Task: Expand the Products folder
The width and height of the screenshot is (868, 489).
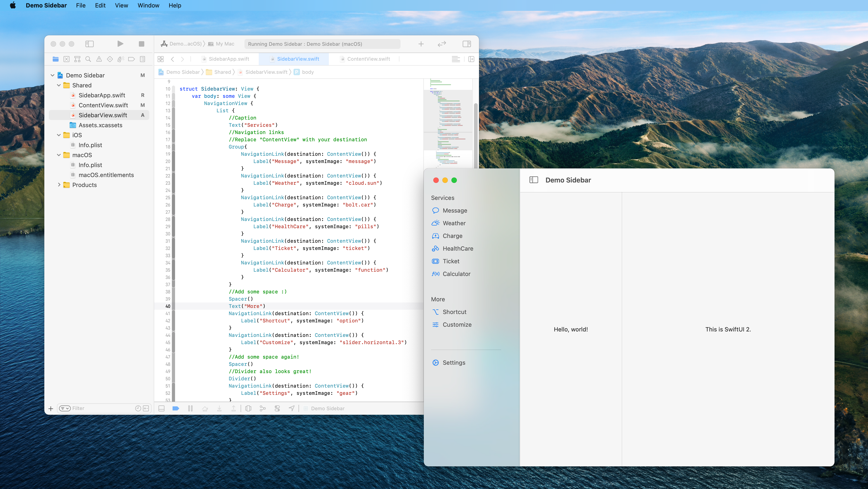Action: pyautogui.click(x=59, y=185)
